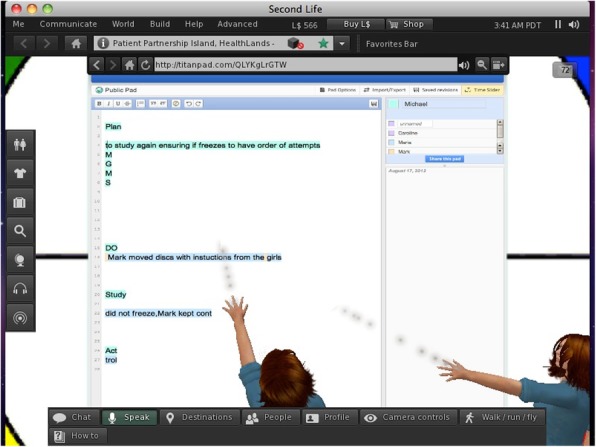Go back in the location navigation bar

click(x=24, y=44)
